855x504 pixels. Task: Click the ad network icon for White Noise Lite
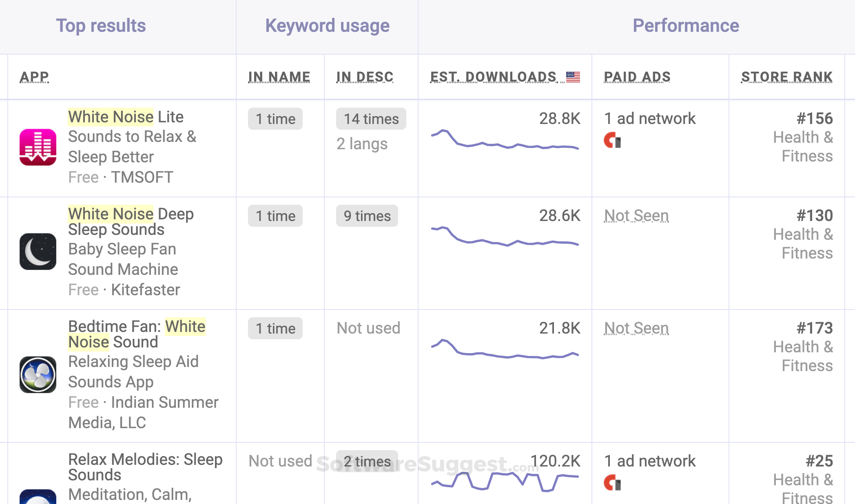pos(612,141)
